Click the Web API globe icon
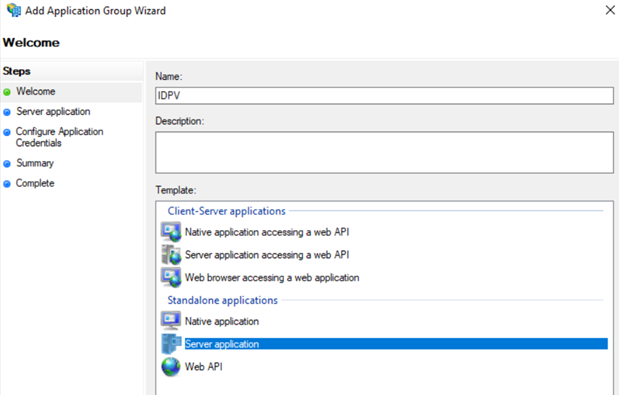The height and width of the screenshot is (395, 619). point(171,367)
